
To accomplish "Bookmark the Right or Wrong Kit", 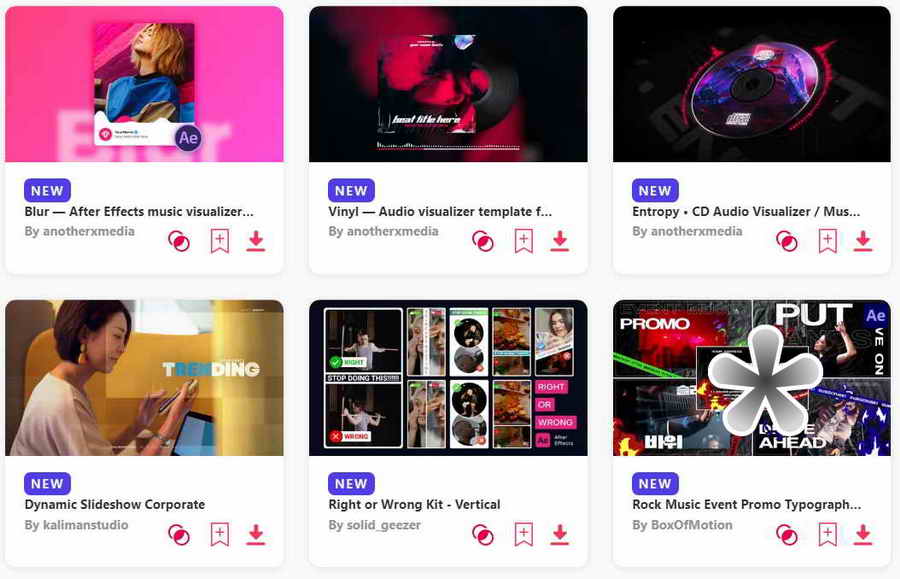I will pyautogui.click(x=523, y=534).
